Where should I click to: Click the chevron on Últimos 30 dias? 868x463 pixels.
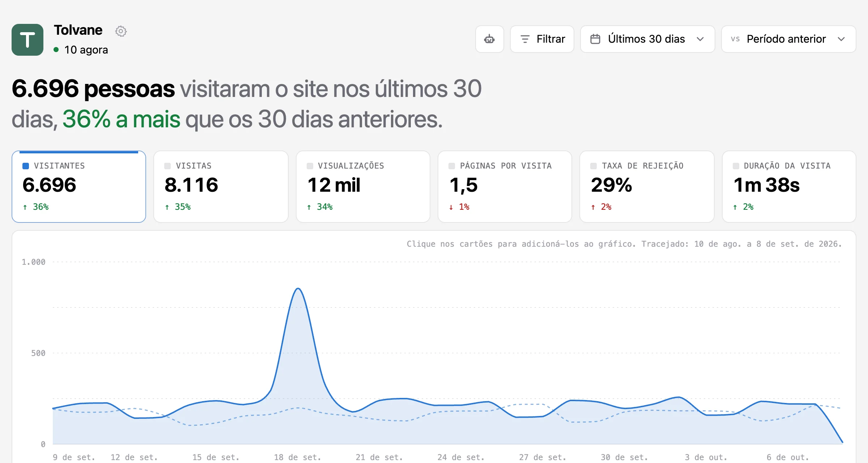pos(700,39)
